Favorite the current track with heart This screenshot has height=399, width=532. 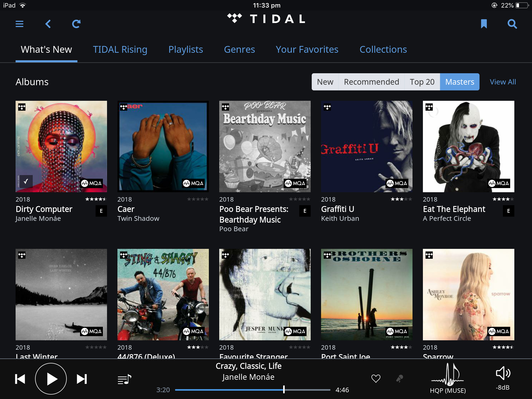click(376, 378)
